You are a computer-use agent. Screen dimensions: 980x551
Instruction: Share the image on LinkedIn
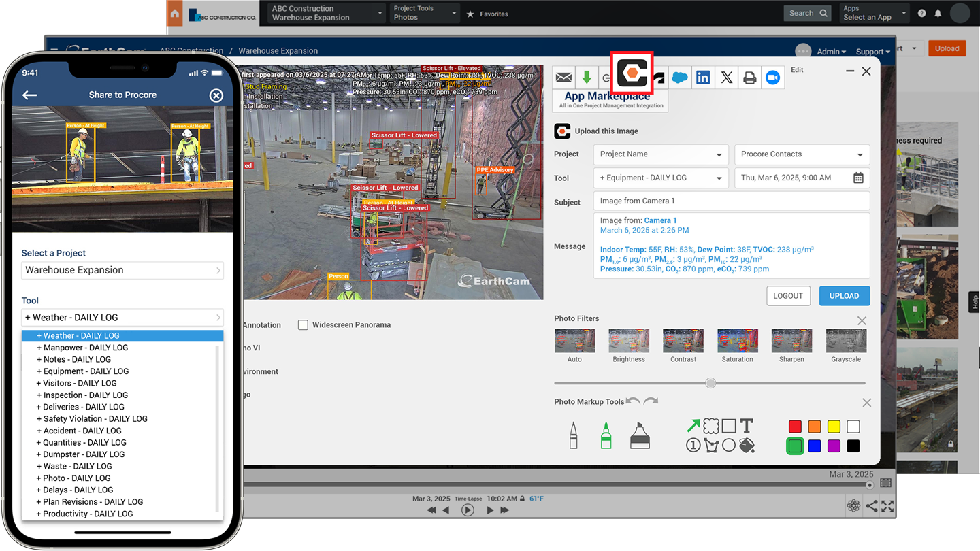point(703,78)
